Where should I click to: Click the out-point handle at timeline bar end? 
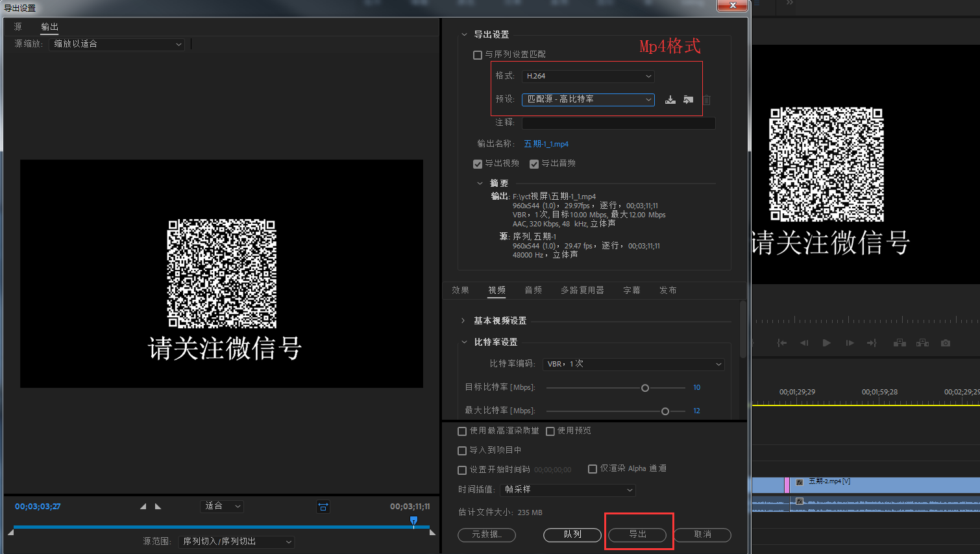pos(433,532)
